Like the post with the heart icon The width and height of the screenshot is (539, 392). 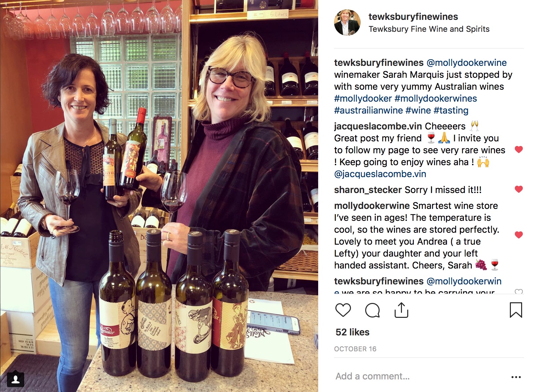coord(343,310)
